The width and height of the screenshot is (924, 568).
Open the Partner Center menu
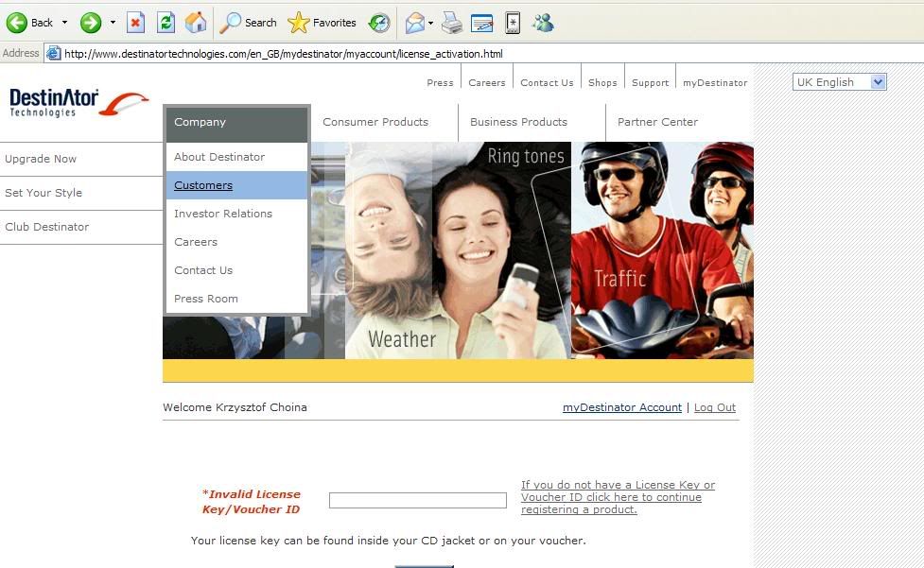tap(657, 123)
